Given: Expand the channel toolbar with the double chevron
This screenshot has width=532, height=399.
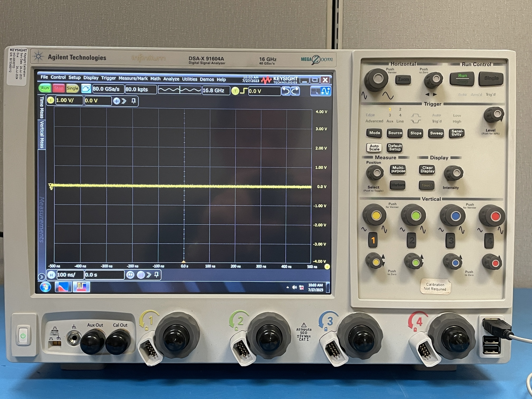Looking at the screenshot, I should [123, 101].
